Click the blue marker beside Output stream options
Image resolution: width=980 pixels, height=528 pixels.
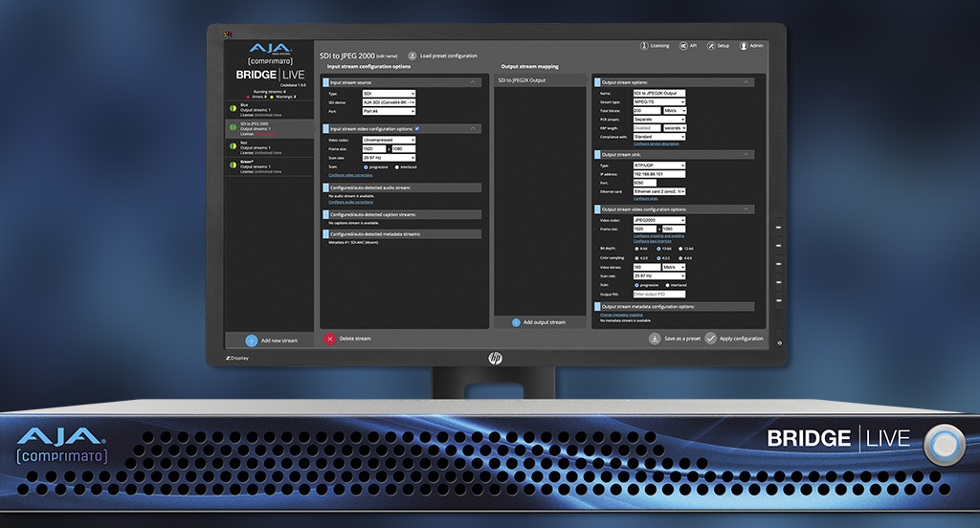coord(597,82)
